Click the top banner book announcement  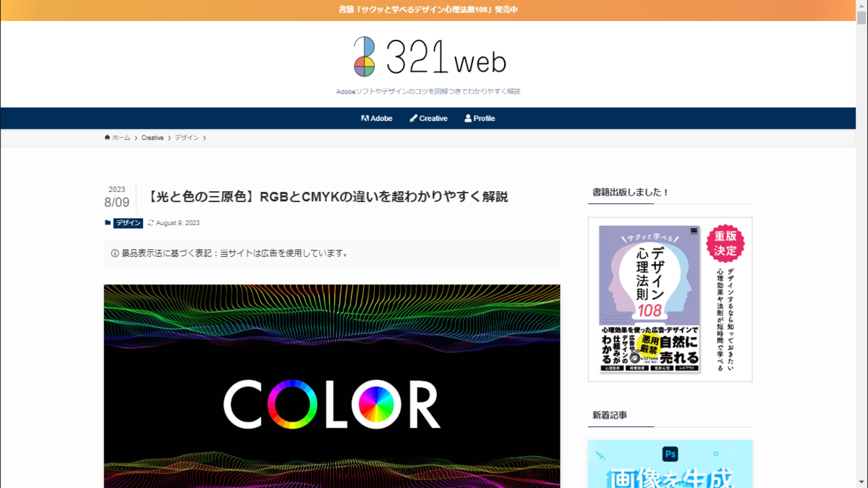click(428, 10)
